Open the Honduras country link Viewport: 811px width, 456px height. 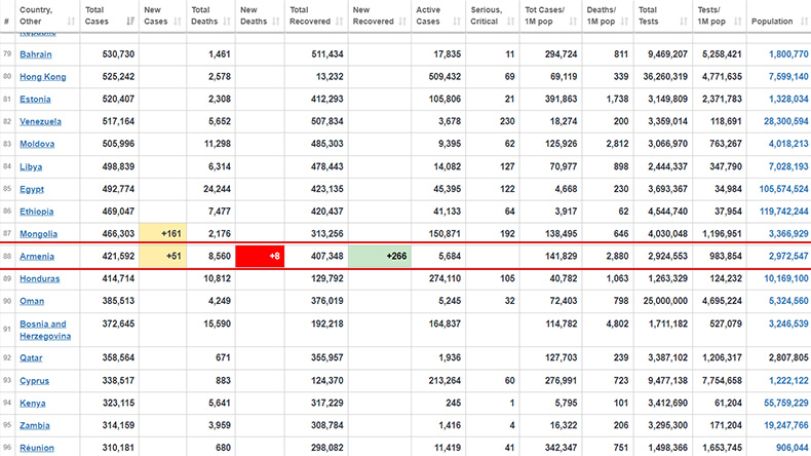[39, 279]
